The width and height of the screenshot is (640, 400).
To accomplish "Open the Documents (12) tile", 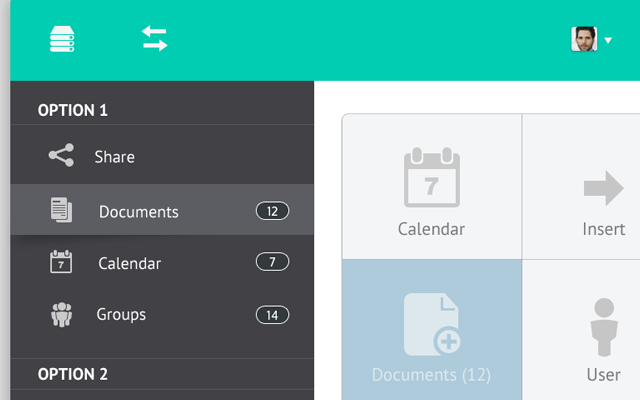I will (431, 330).
